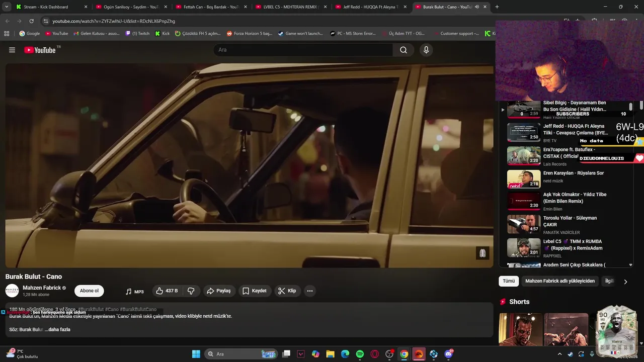This screenshot has width=644, height=362.
Task: Switch to Jeff Redd - HUQQA tab
Action: coord(371,7)
